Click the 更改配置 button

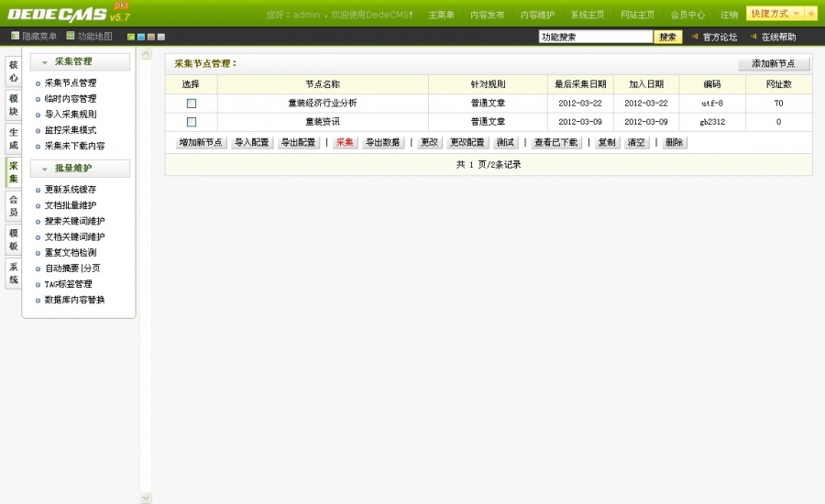467,143
